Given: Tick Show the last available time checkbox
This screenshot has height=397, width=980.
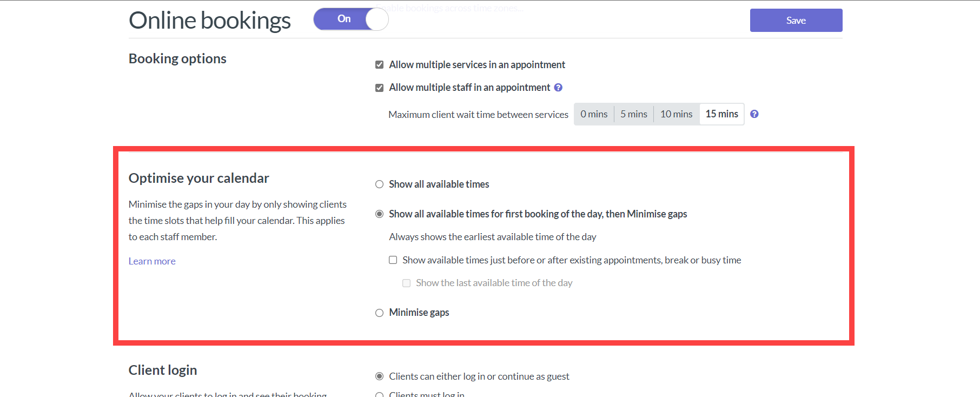Looking at the screenshot, I should click(407, 283).
